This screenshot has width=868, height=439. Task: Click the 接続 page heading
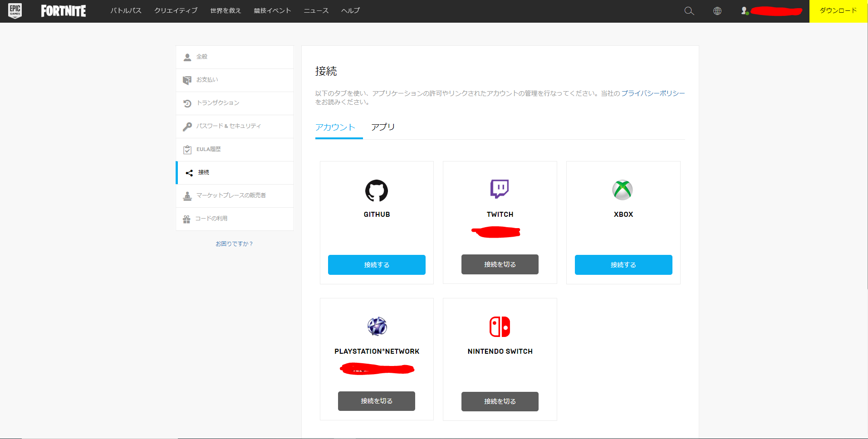point(326,71)
